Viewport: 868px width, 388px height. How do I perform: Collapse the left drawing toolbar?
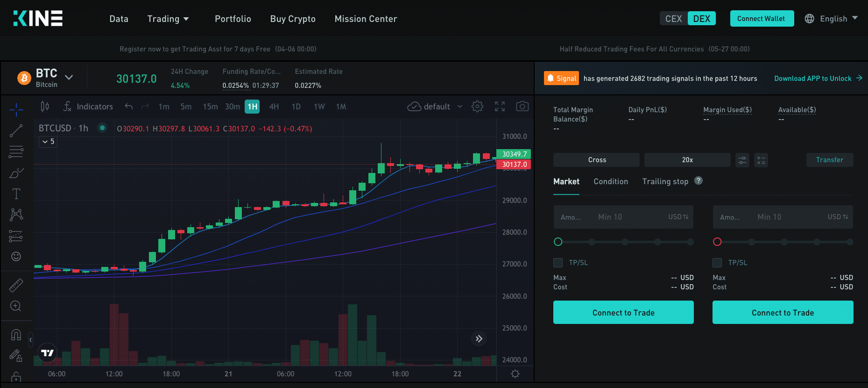click(x=30, y=339)
